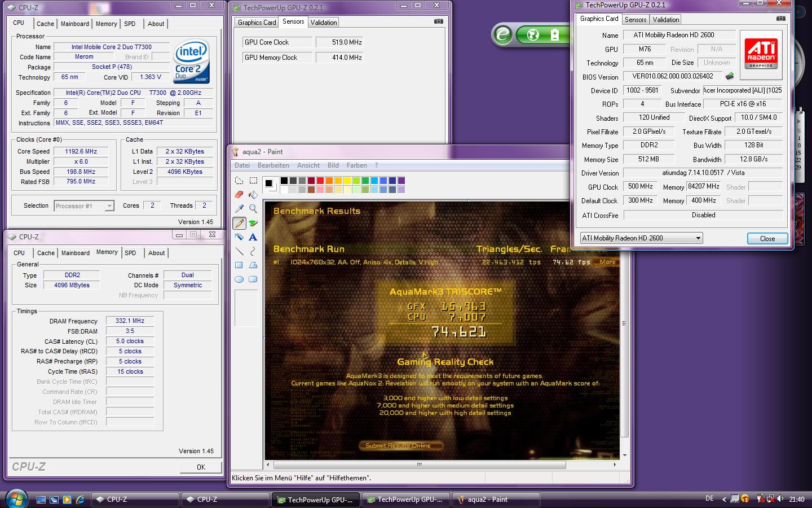This screenshot has width=812, height=508.
Task: Open the ATI Mobility Radeon HD 2600 dropdown
Action: (641, 238)
